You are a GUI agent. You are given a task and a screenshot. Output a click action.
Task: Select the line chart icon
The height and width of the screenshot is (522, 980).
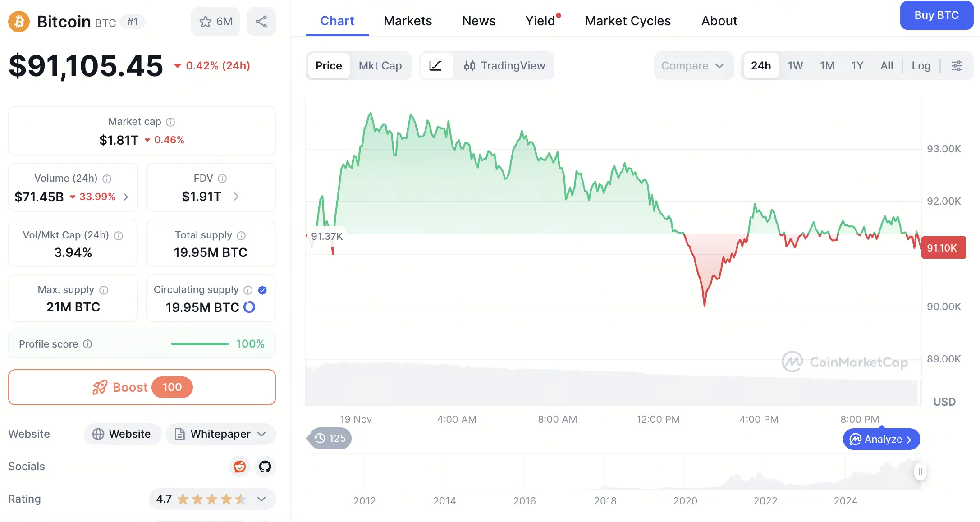435,66
